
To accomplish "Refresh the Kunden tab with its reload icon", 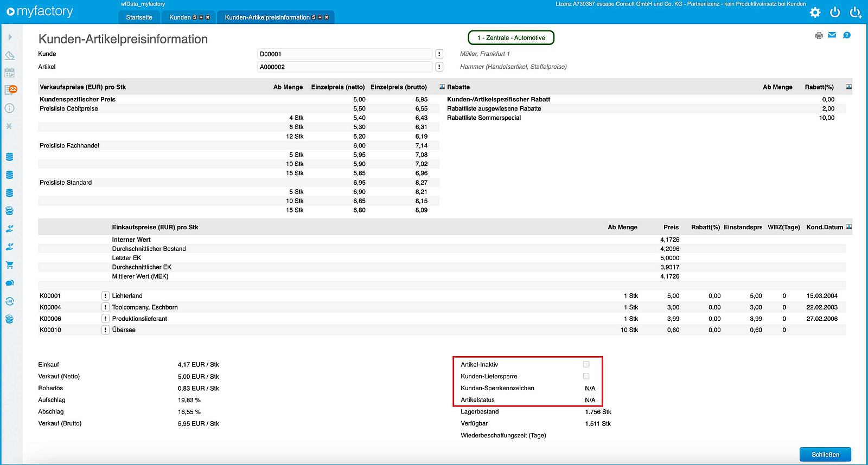I will pyautogui.click(x=195, y=17).
